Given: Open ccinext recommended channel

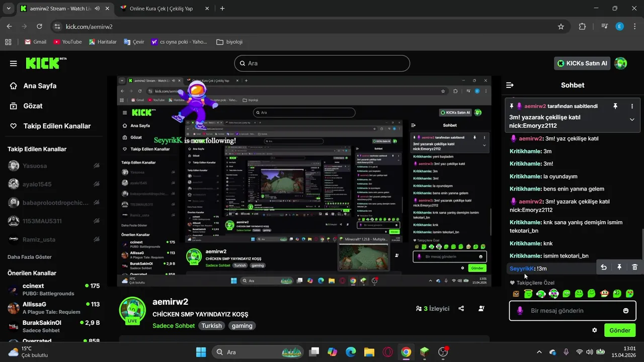Looking at the screenshot, I should [x=53, y=289].
